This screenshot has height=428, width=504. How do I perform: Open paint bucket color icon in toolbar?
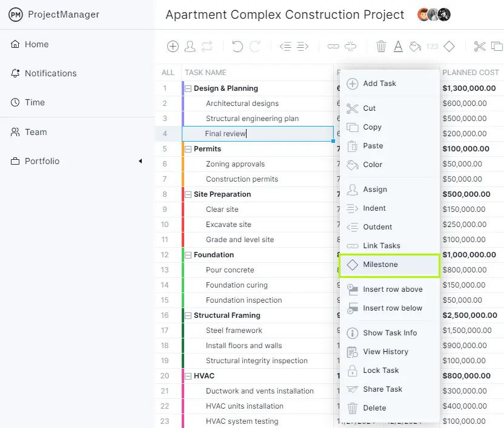coord(416,47)
